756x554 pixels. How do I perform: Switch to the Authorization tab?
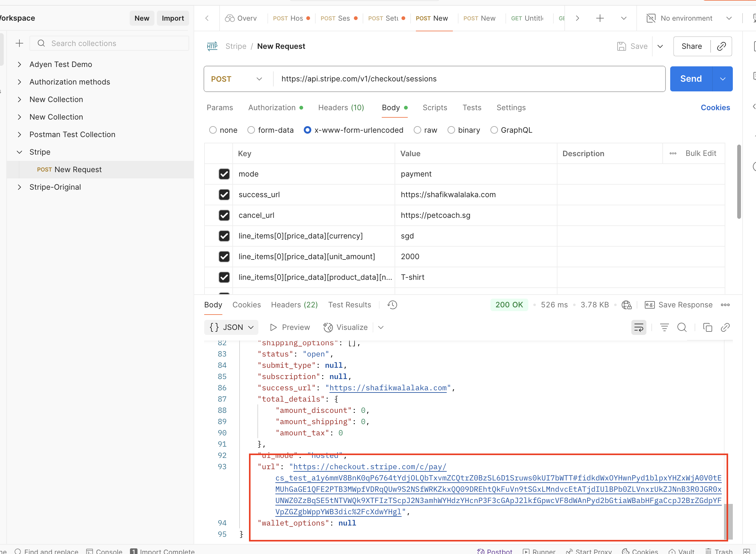[276, 108]
